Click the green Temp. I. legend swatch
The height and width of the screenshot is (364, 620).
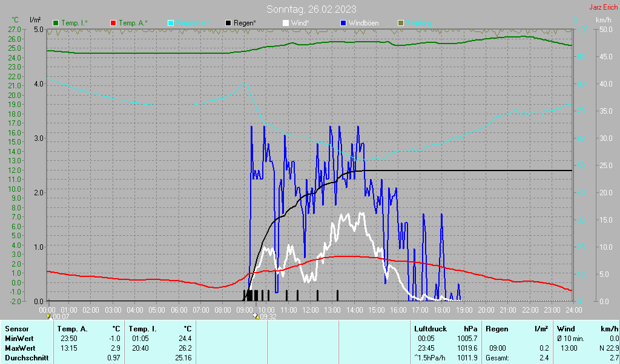[56, 23]
